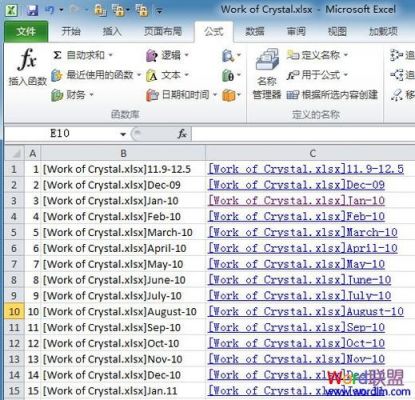Open hyperlink [Work of Crystal.xlsx]Dec-09
415x400 pixels.
click(296, 185)
